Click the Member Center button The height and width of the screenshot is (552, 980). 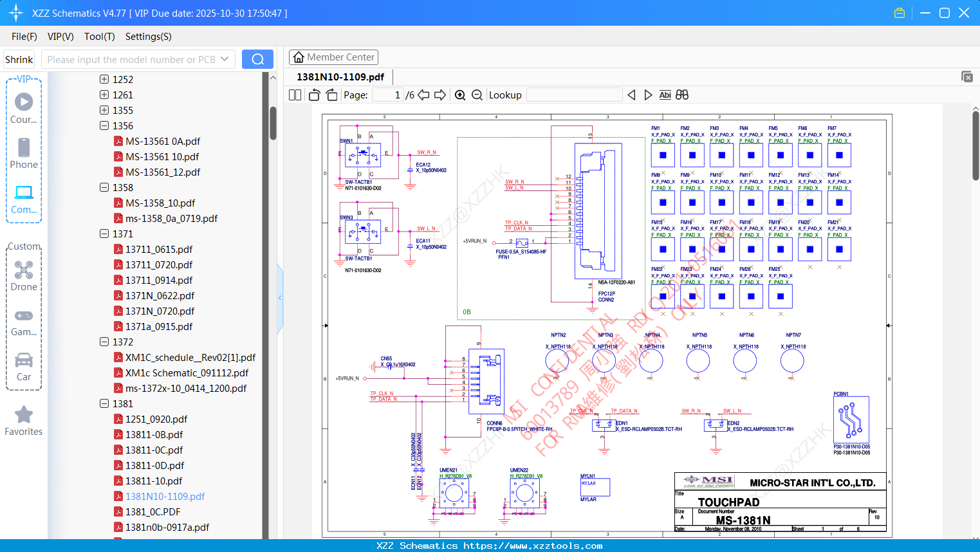coord(333,57)
